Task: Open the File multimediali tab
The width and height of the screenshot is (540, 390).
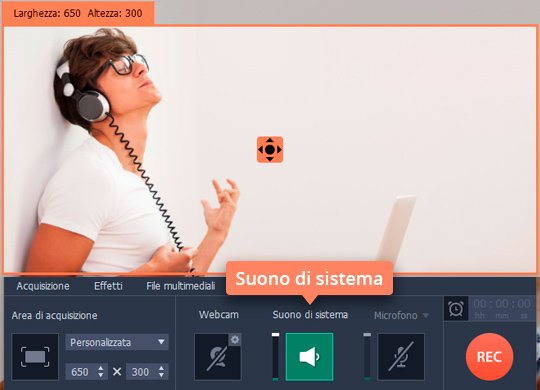Action: coord(180,286)
